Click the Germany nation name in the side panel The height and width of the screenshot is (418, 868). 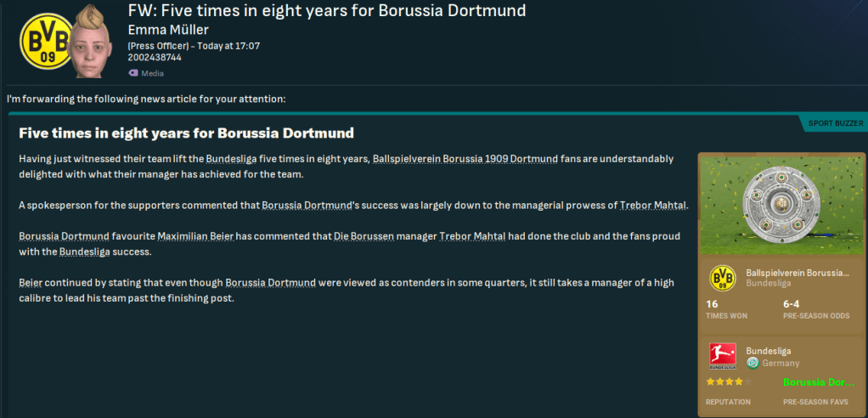click(x=780, y=363)
